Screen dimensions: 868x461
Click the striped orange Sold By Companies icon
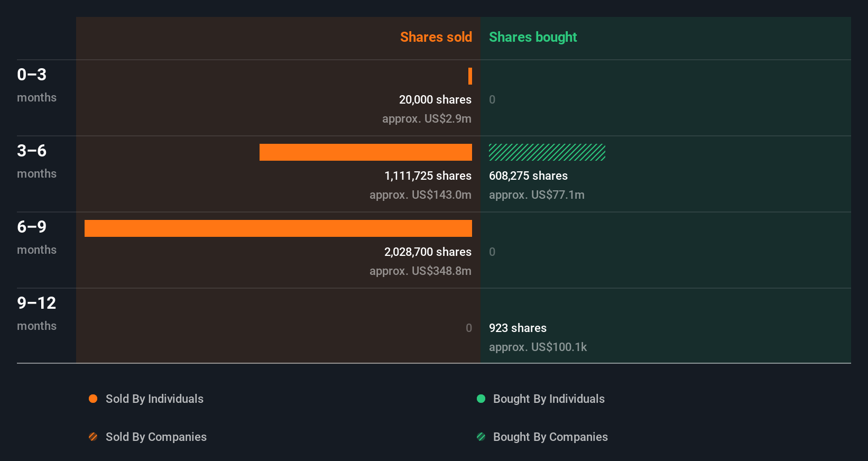[x=93, y=437]
